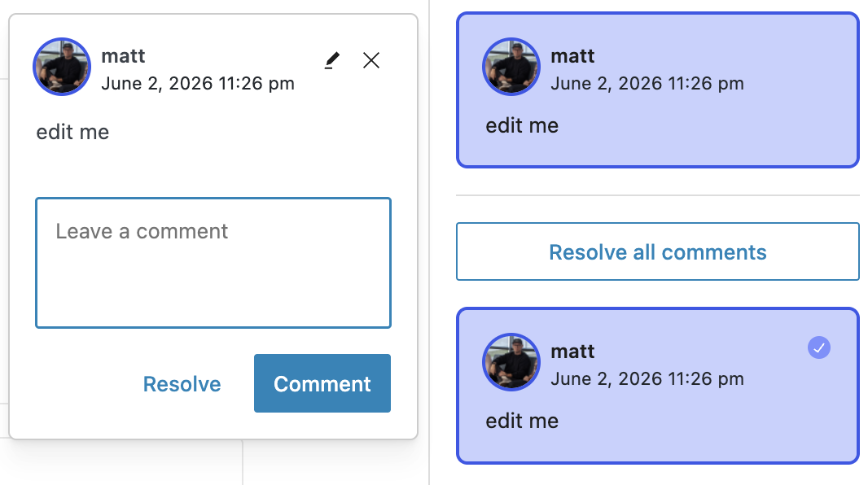Click the "matt" author name in the popup
868x485 pixels.
pyautogui.click(x=123, y=56)
